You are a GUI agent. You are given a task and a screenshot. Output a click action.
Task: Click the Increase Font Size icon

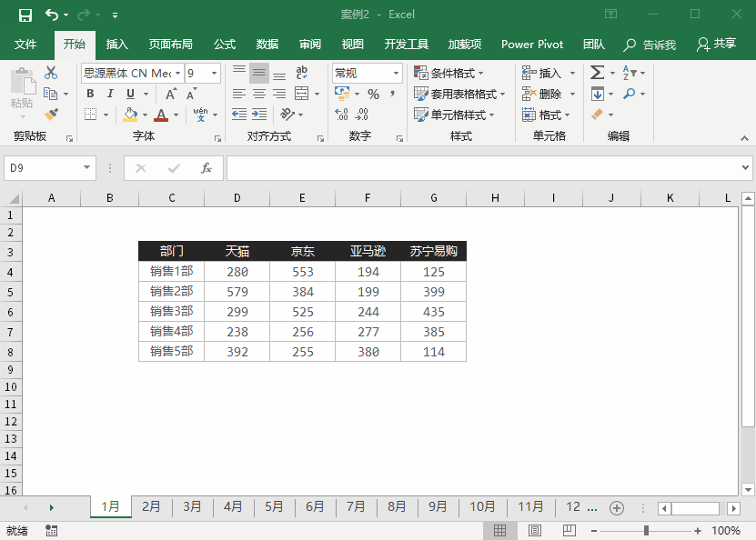point(171,94)
